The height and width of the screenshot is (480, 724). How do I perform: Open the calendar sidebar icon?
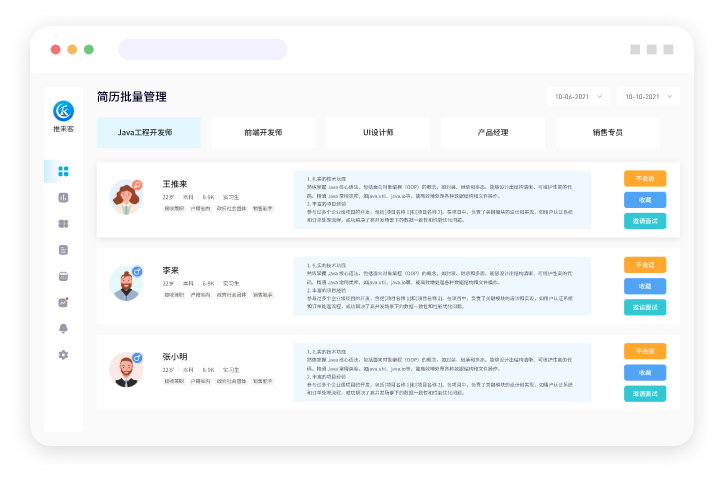tap(63, 276)
